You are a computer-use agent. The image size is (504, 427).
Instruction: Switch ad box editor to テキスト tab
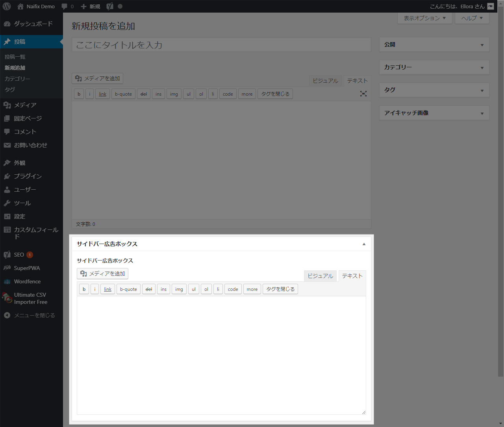[x=352, y=276]
